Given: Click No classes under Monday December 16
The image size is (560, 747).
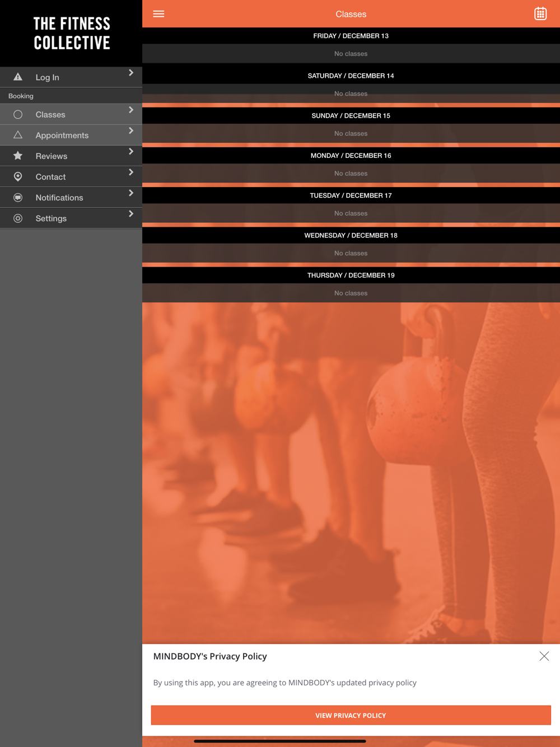Looking at the screenshot, I should (x=351, y=174).
